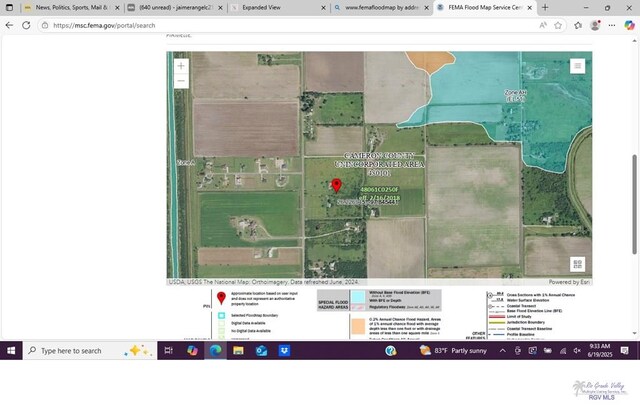Open the map QR code button
The width and height of the screenshot is (640, 410).
(577, 264)
